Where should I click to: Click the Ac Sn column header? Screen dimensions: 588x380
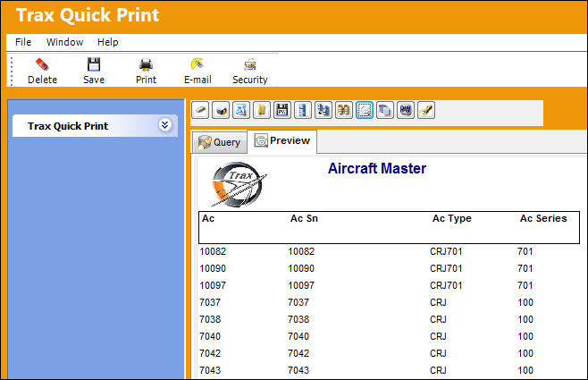tap(304, 218)
